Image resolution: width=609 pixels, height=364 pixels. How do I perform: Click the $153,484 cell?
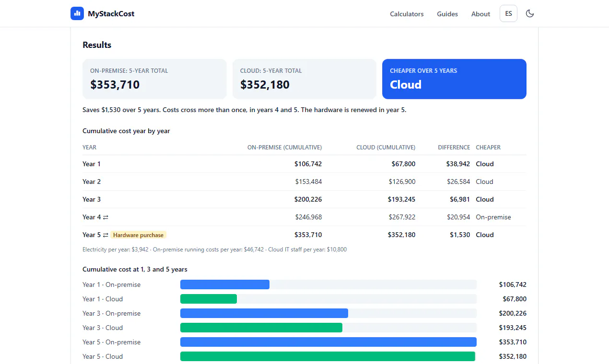click(308, 182)
